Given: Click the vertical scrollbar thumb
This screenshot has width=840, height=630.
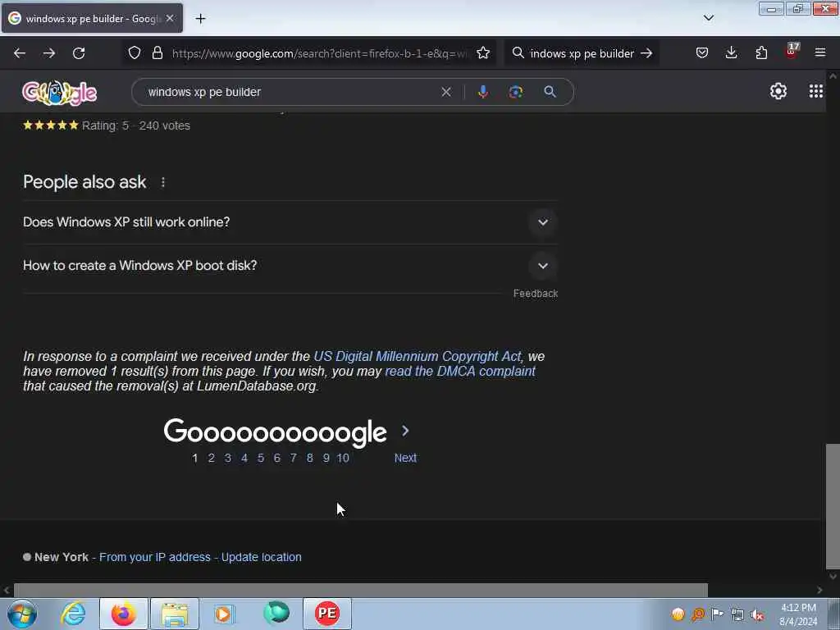Looking at the screenshot, I should (x=833, y=506).
